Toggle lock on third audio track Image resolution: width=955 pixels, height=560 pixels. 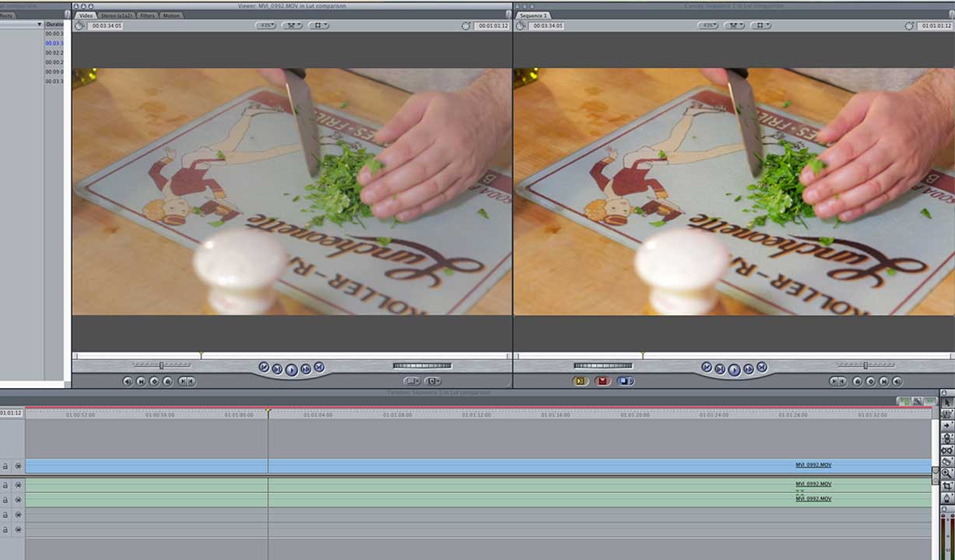5,514
